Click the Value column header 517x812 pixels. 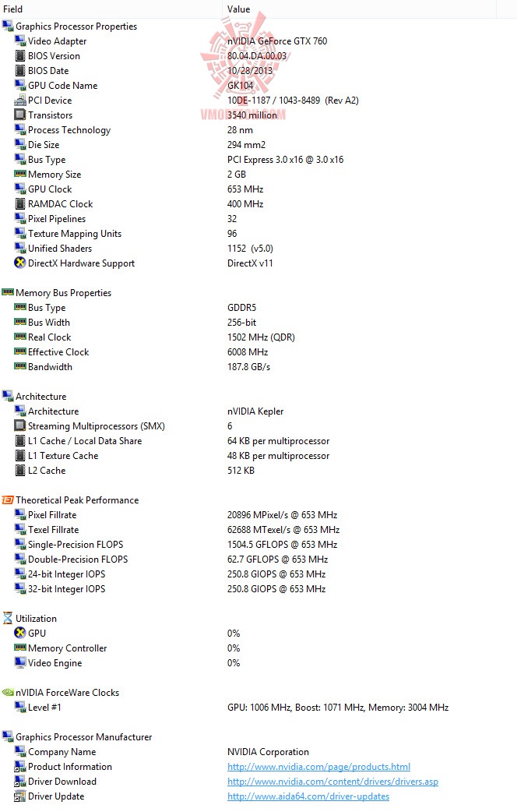[238, 9]
